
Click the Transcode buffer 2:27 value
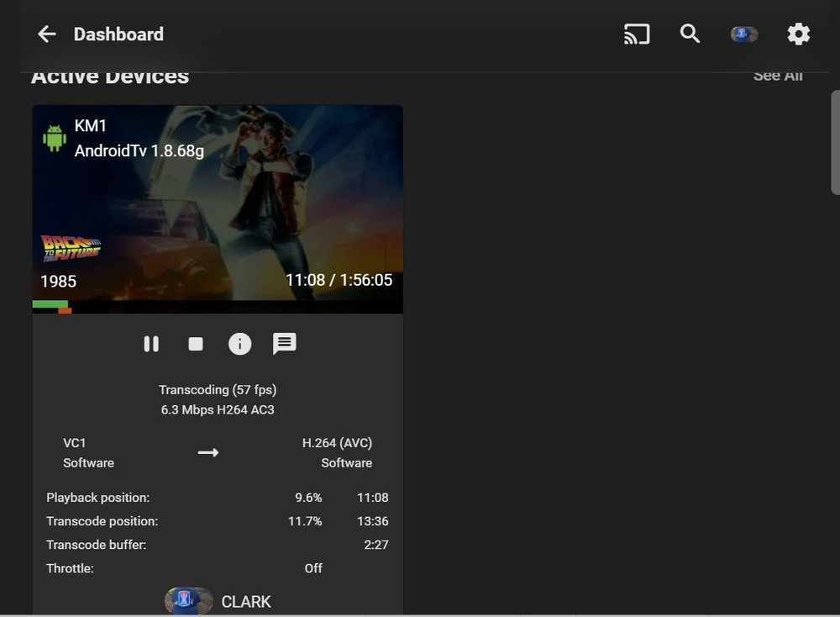click(376, 545)
